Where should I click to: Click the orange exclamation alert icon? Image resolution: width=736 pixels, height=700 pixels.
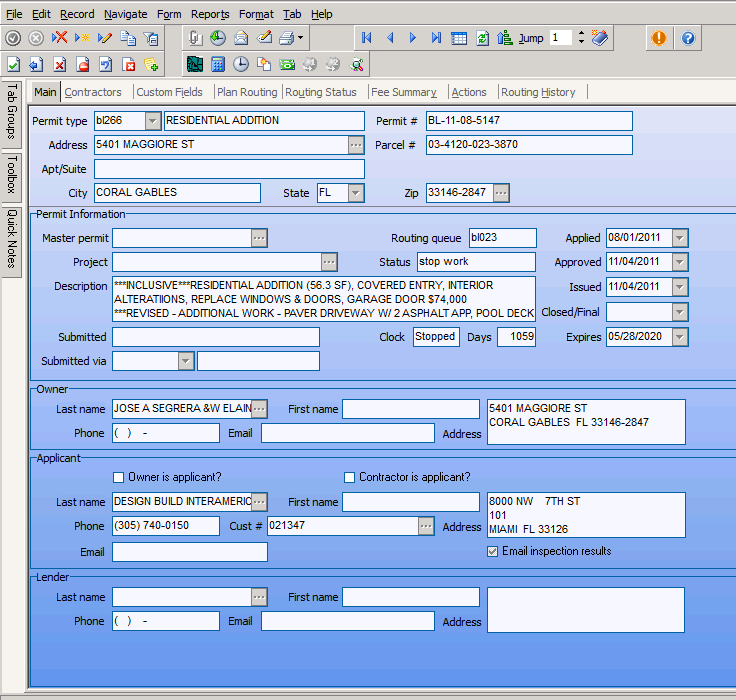coord(658,38)
